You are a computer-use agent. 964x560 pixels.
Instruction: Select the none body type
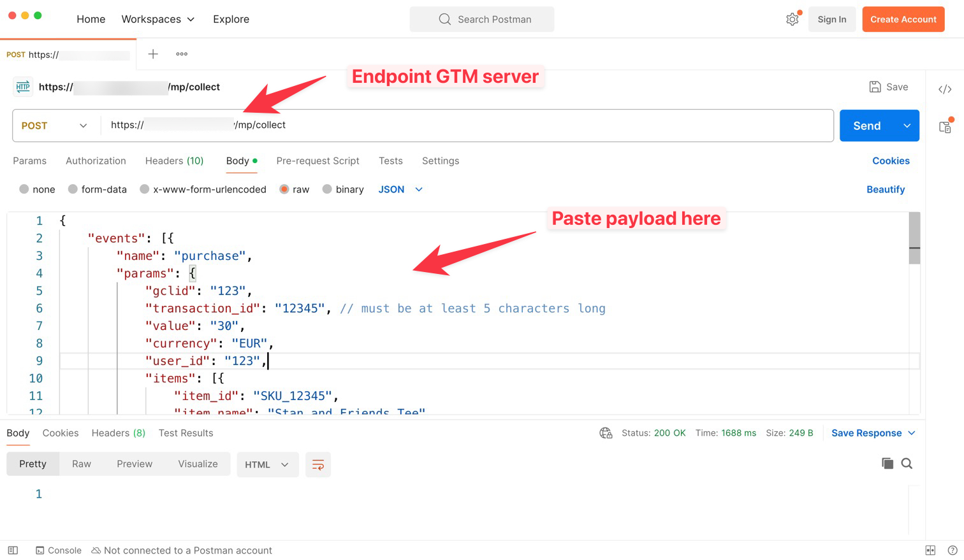pyautogui.click(x=24, y=189)
